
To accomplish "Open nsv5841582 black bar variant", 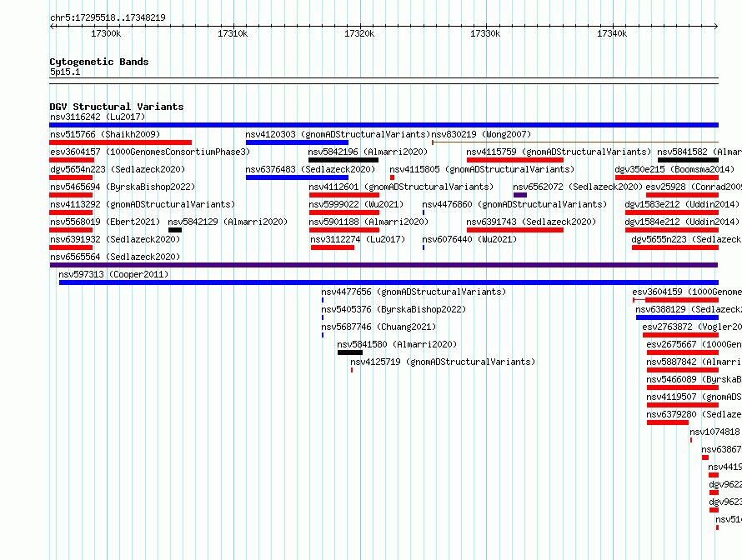I will pyautogui.click(x=688, y=160).
